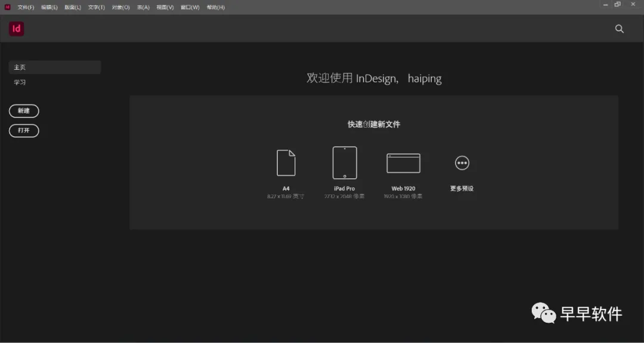
Task: Open the 视图(V) menu
Action: coord(165,7)
